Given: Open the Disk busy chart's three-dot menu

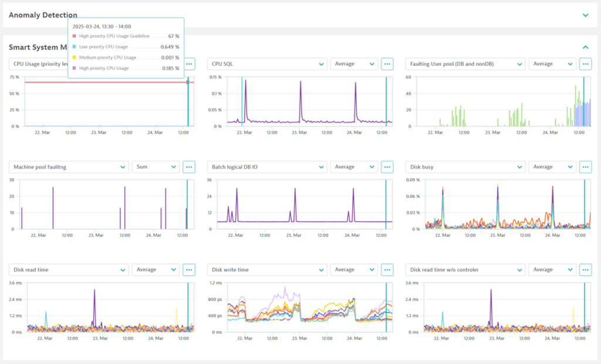Looking at the screenshot, I should (585, 167).
